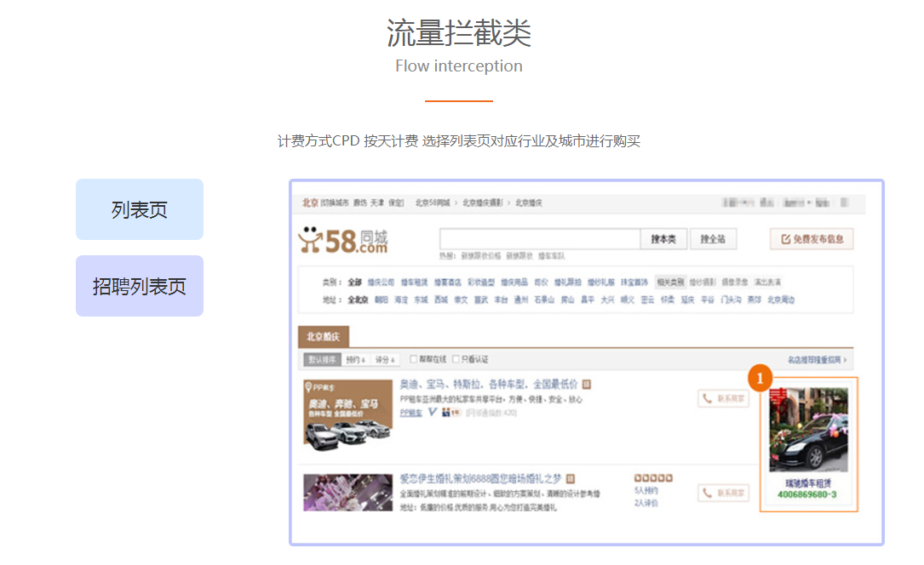This screenshot has width=924, height=565.
Task: Switch to the 招聘列表页 tab
Action: 140,286
